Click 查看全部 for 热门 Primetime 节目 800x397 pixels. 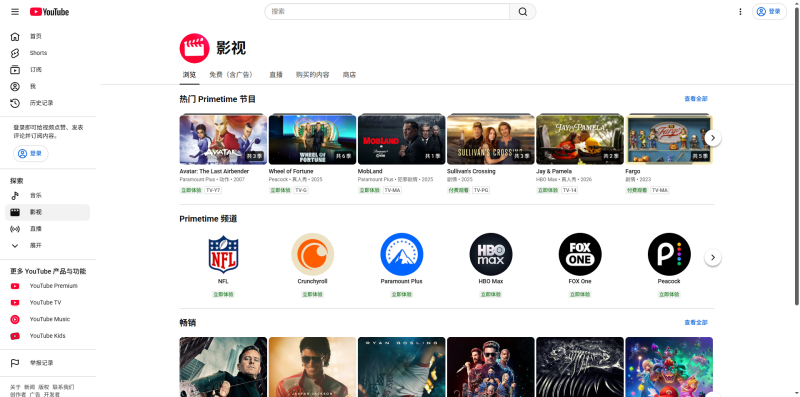coord(696,99)
